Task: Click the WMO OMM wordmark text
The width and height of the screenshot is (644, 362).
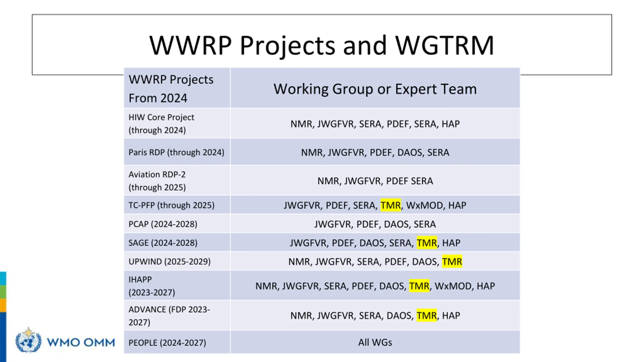Action: pos(81,342)
